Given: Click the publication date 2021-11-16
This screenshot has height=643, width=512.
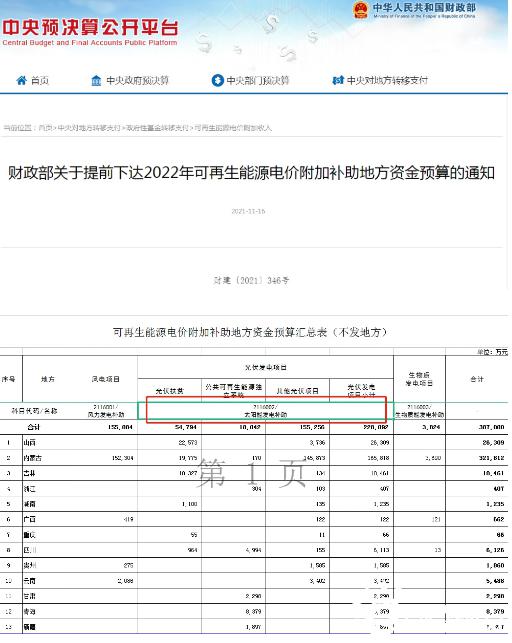Looking at the screenshot, I should [x=248, y=211].
